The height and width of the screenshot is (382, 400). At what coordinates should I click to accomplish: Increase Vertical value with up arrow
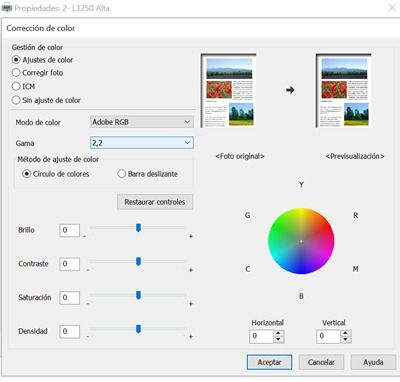(x=346, y=333)
